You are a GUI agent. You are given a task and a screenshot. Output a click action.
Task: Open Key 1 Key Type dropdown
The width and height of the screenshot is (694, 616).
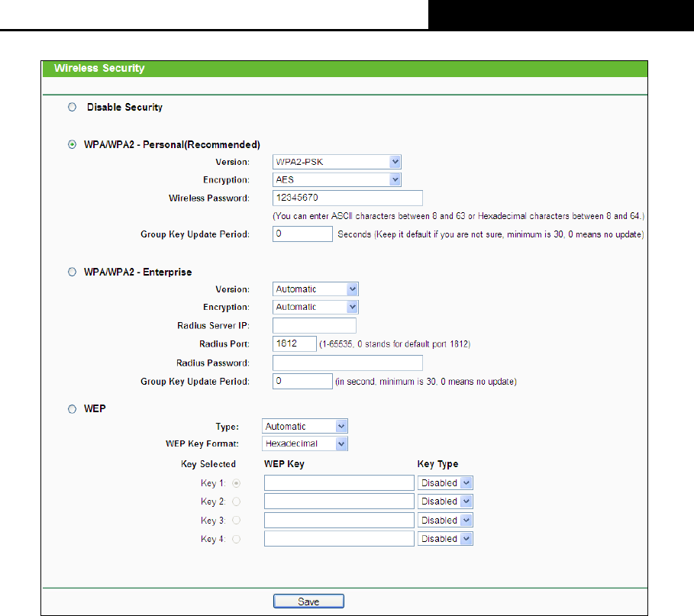[x=445, y=482]
